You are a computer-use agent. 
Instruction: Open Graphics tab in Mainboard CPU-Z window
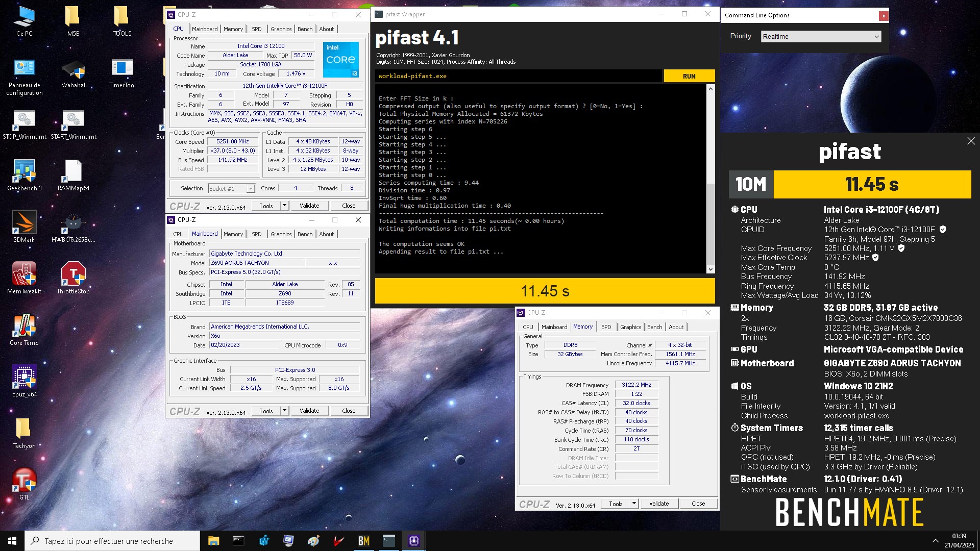tap(281, 234)
